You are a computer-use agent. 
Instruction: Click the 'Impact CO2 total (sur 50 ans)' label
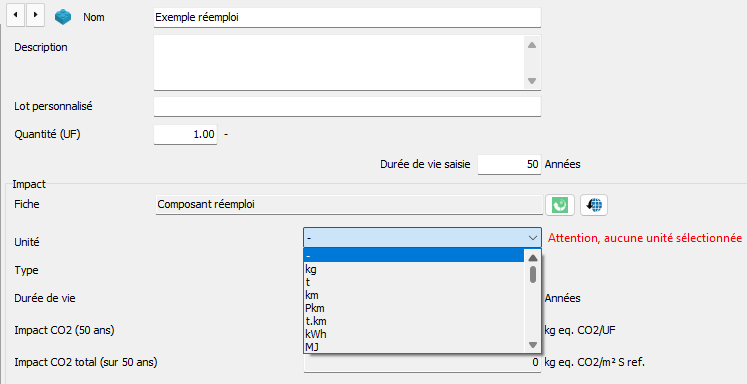click(86, 362)
